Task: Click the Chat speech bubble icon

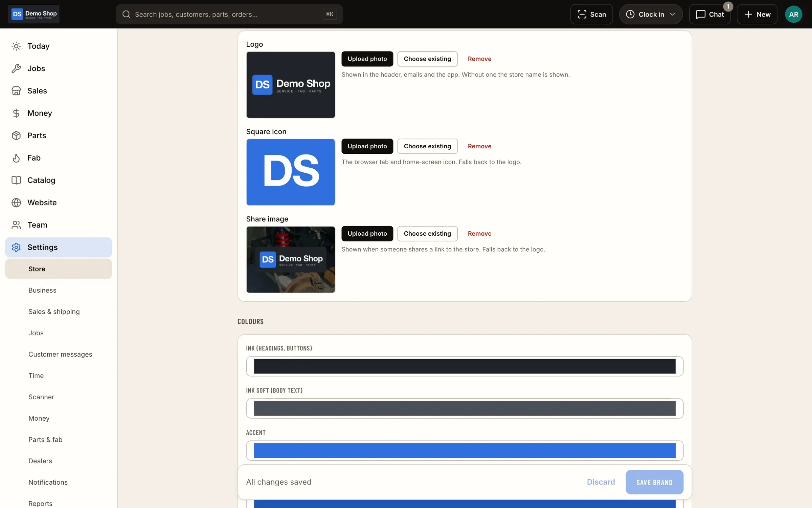Action: 700,14
